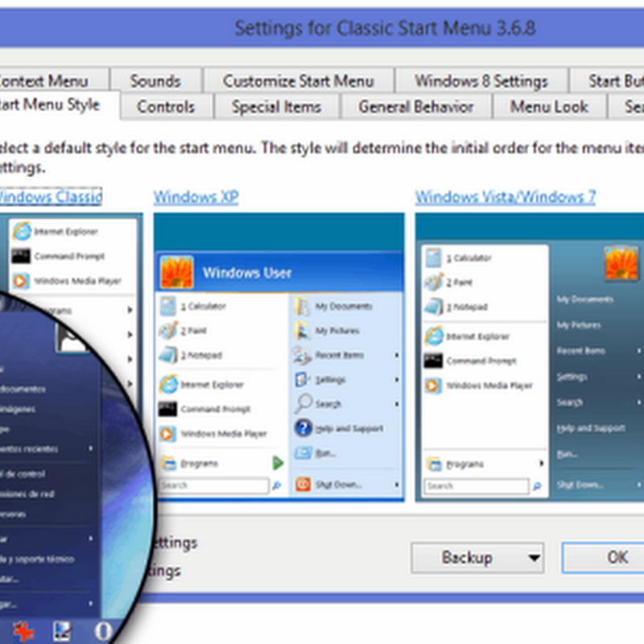
Task: Click Command Prompt icon in XP preview
Action: click(167, 409)
